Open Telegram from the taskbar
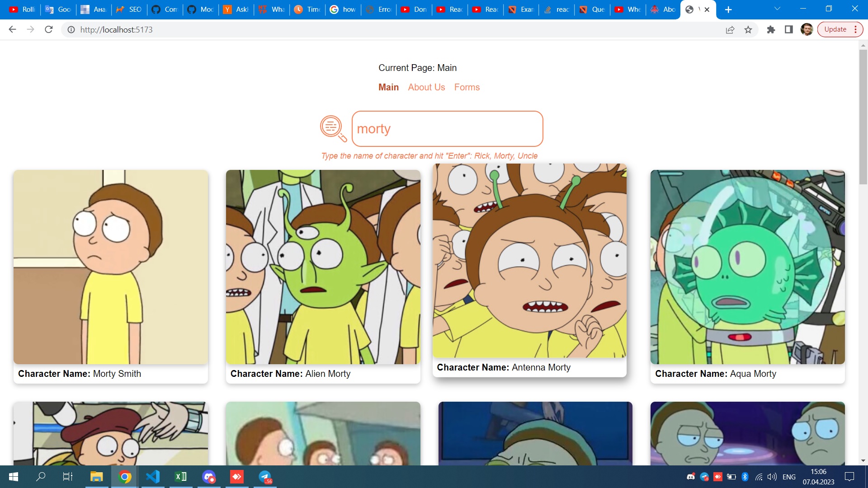This screenshot has height=488, width=868. click(265, 477)
